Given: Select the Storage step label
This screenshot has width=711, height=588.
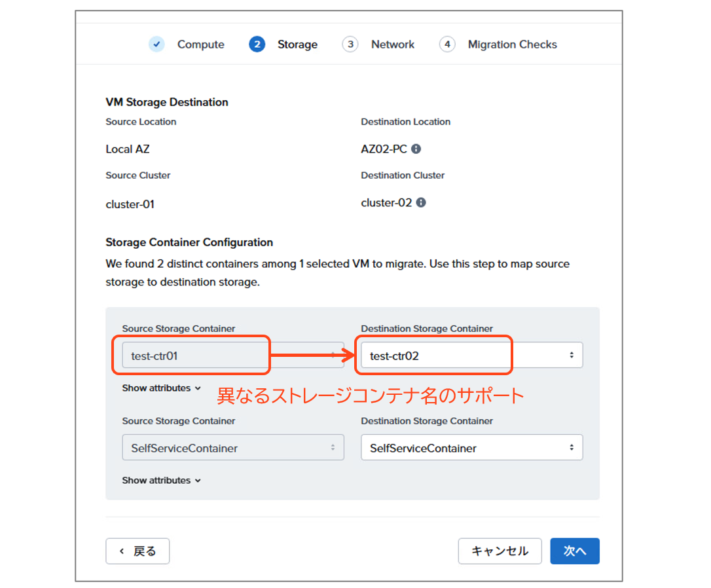Looking at the screenshot, I should 297,45.
